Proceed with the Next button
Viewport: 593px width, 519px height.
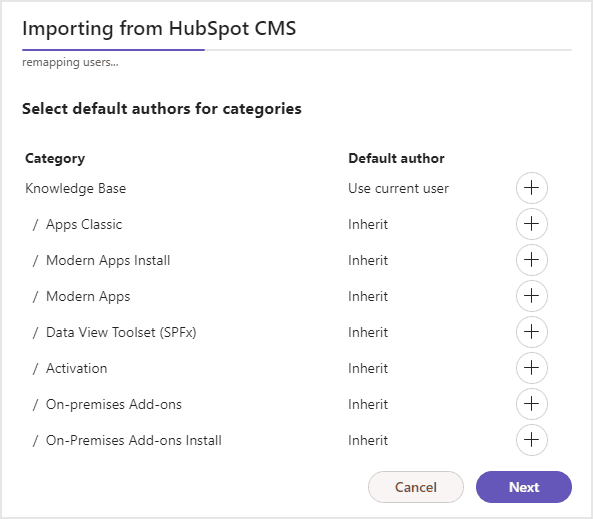(524, 487)
